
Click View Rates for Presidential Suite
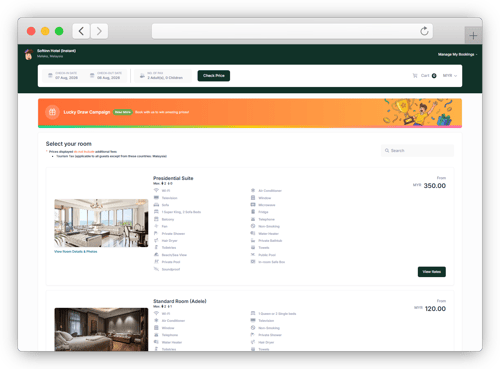point(432,272)
